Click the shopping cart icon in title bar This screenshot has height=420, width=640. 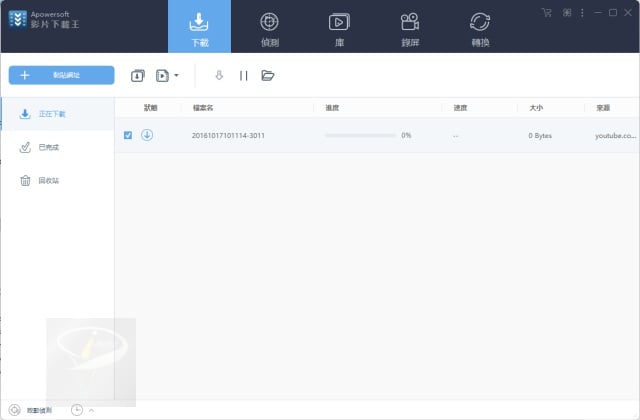click(547, 13)
